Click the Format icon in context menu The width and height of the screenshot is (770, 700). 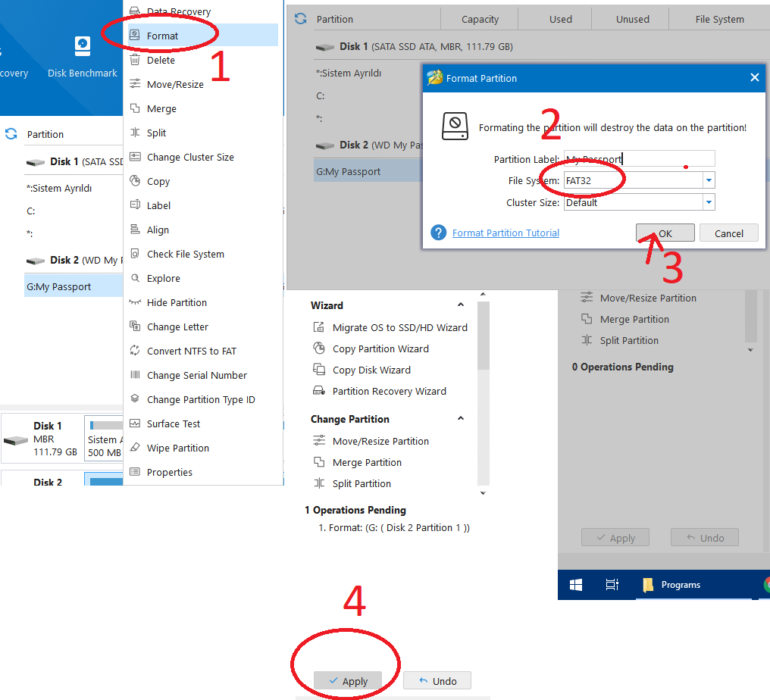tap(135, 35)
